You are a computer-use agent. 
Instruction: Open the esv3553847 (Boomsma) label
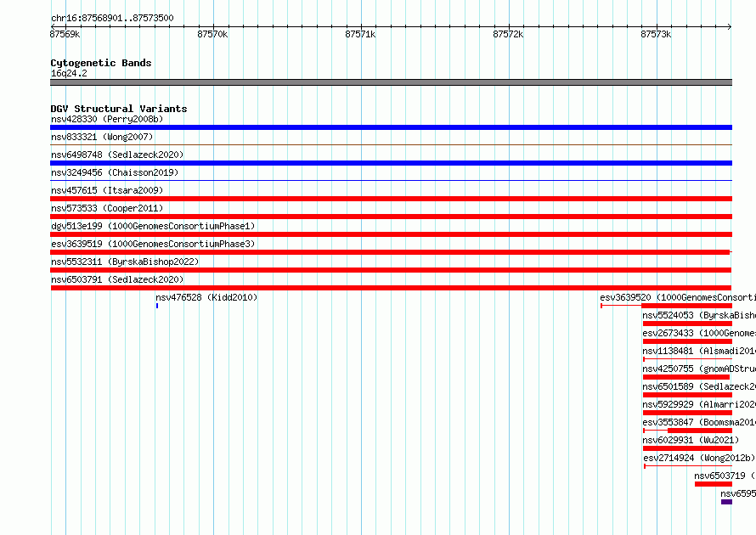[x=699, y=422]
